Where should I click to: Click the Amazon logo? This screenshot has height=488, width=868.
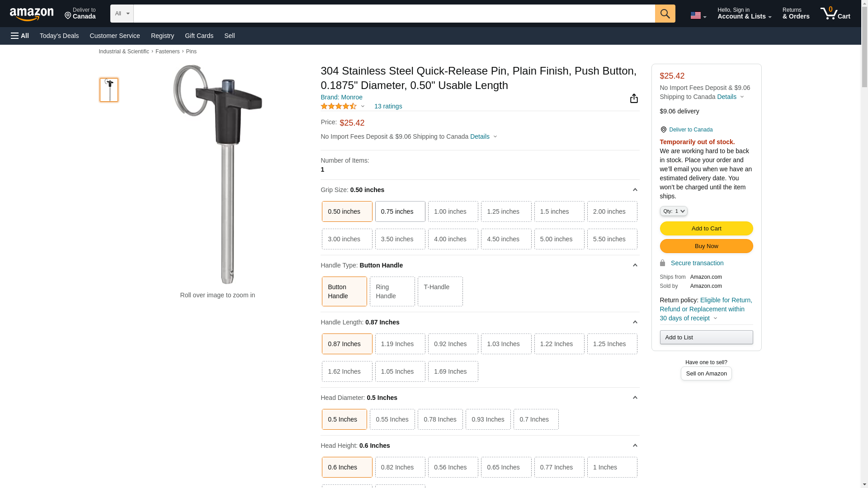click(32, 14)
